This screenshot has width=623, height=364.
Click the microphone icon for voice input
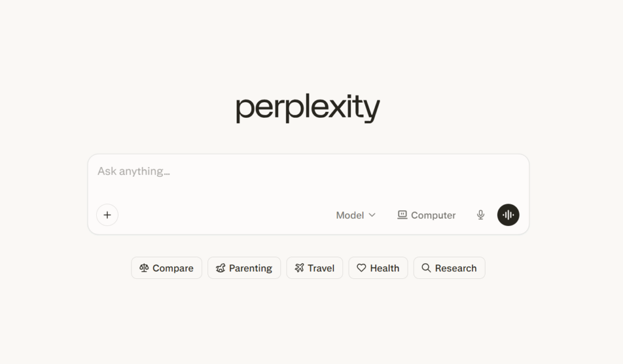point(480,215)
